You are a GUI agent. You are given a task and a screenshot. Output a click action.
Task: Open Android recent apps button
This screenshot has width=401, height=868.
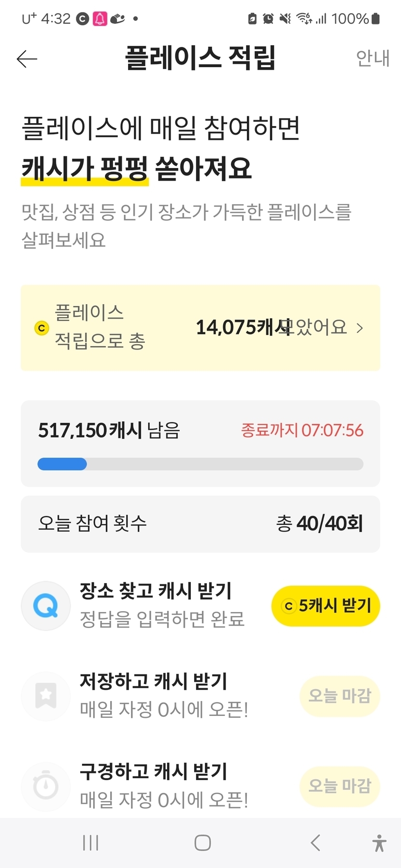pos(90,843)
